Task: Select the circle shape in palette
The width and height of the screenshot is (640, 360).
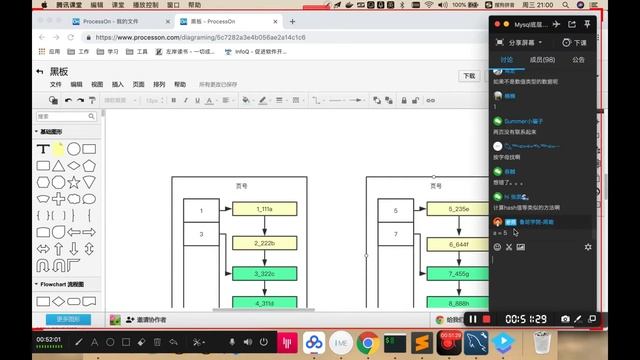Action: [73, 149]
